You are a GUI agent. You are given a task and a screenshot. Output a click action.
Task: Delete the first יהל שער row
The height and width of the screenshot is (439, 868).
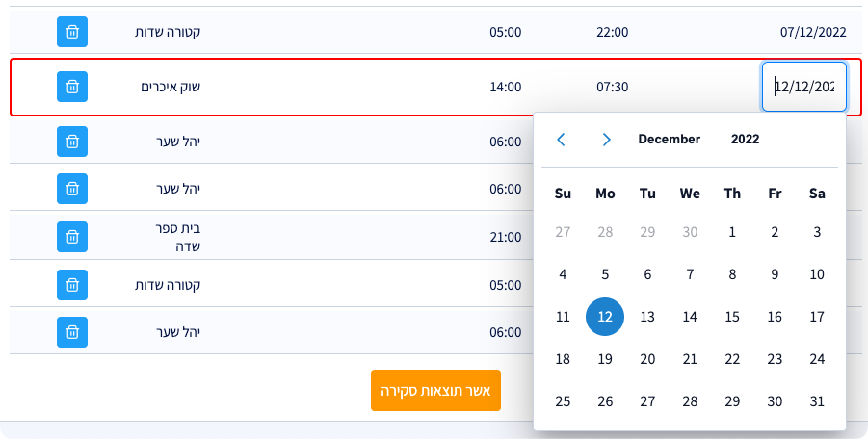coord(72,142)
